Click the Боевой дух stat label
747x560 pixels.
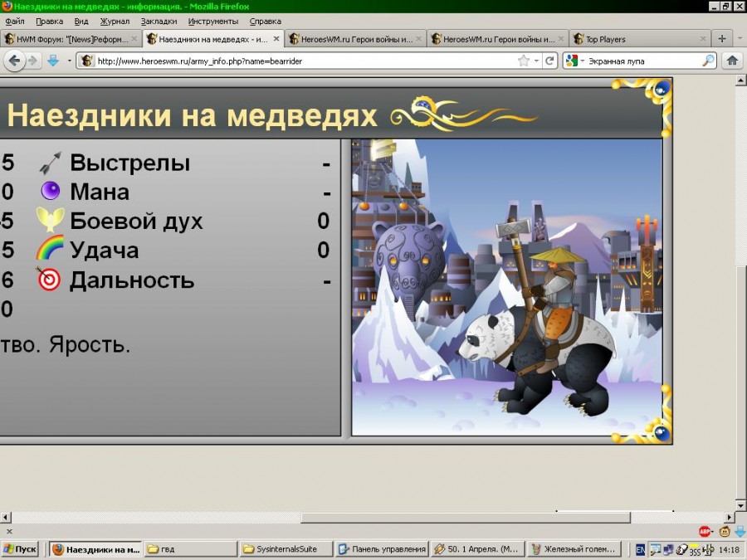tap(136, 222)
